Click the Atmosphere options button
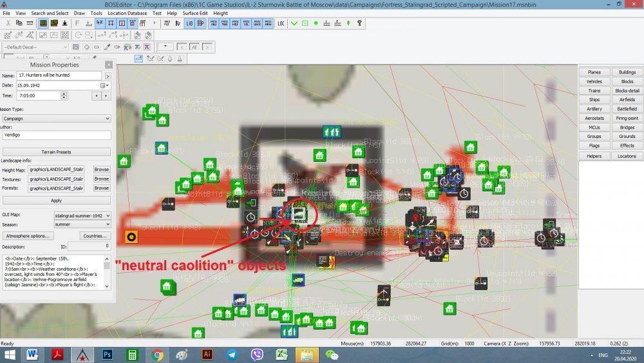Screen dimensions: 644x363 pos(28,236)
